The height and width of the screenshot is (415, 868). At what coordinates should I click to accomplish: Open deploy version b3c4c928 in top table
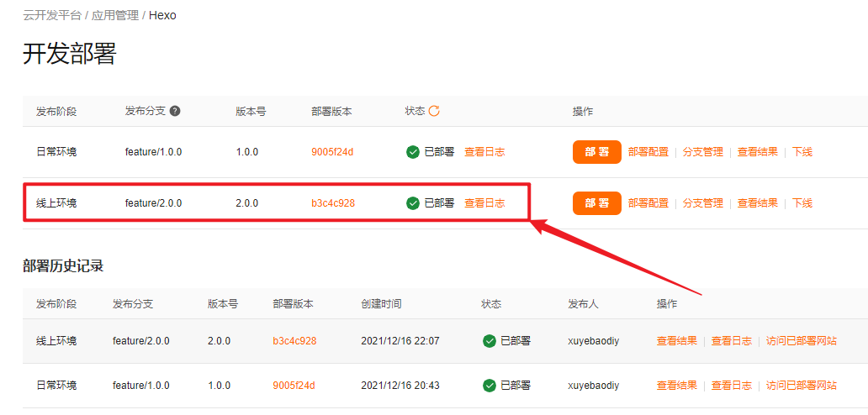point(333,203)
